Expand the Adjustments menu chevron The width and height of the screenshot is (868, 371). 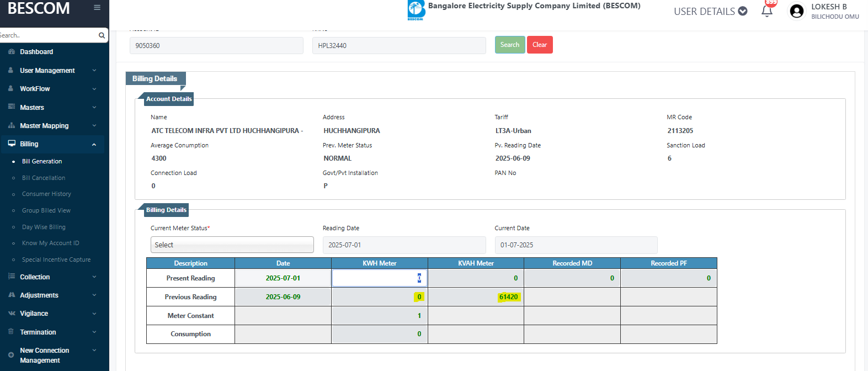click(94, 295)
